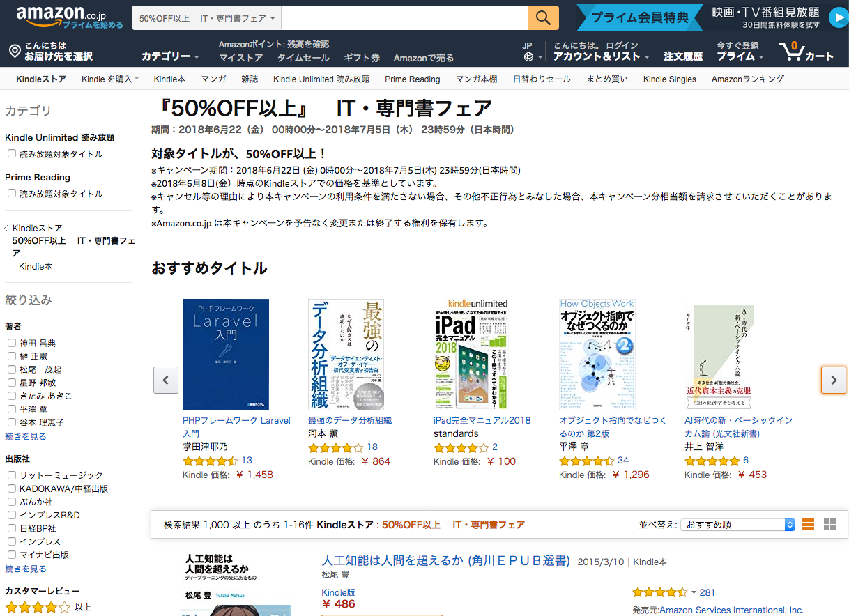This screenshot has height=616, width=849.
Task: Check author 神田 昌典 filter
Action: click(x=12, y=343)
